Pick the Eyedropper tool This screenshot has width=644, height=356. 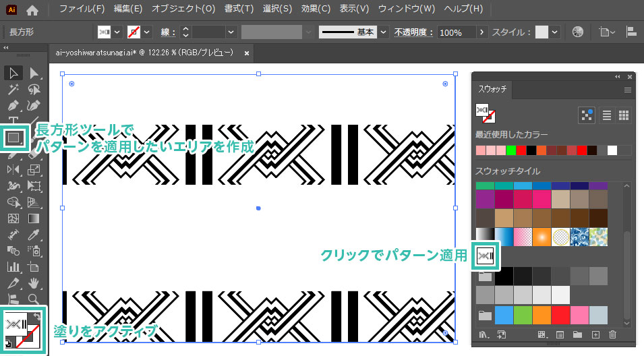point(34,235)
